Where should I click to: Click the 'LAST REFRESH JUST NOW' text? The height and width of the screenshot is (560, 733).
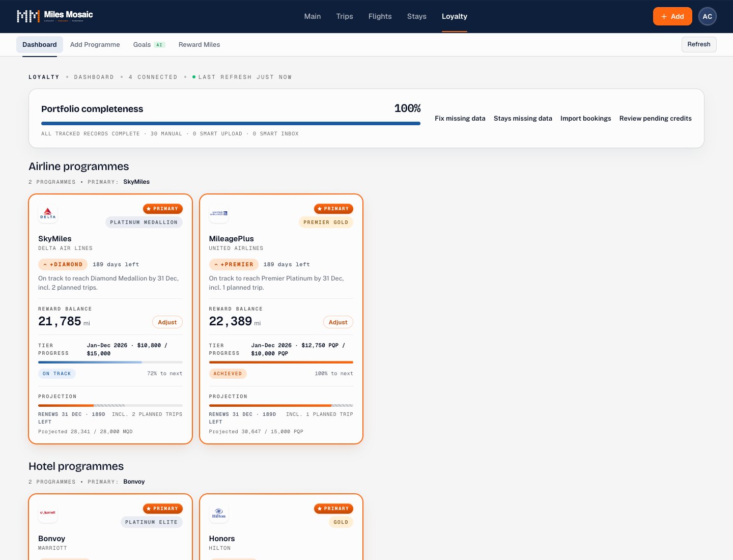tap(245, 77)
